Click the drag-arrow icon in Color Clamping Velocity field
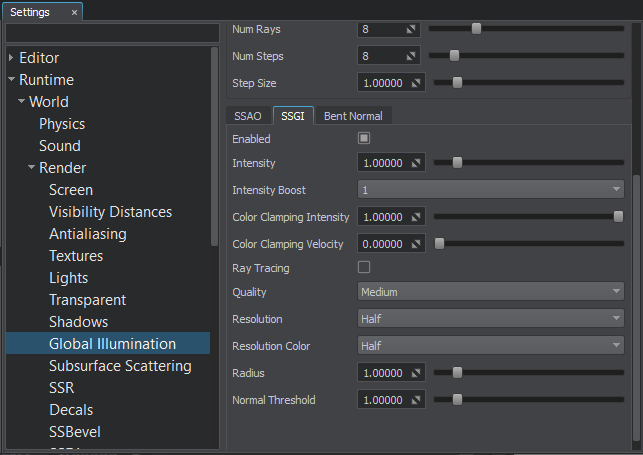The image size is (643, 455). click(416, 244)
